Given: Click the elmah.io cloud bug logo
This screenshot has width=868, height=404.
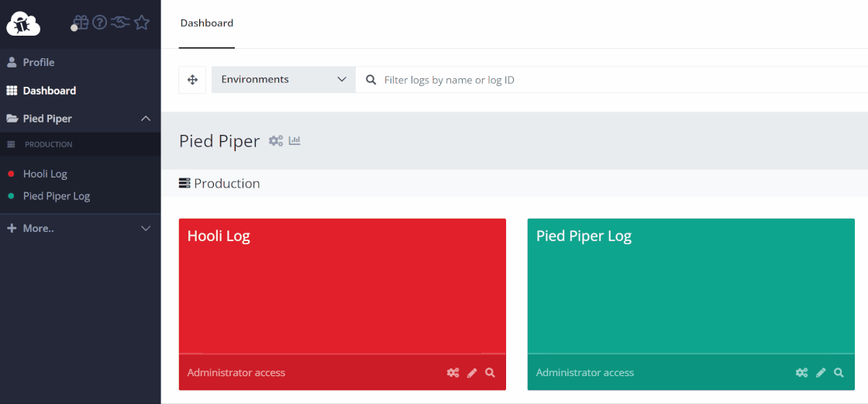Looking at the screenshot, I should [x=23, y=22].
